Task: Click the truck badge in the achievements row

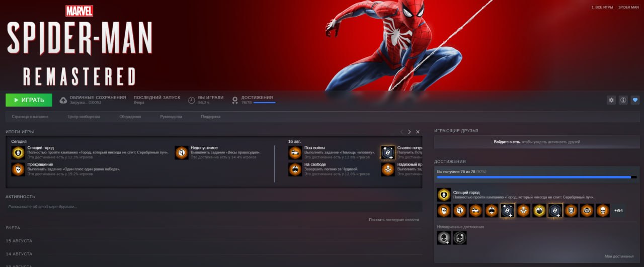Action: click(475, 211)
